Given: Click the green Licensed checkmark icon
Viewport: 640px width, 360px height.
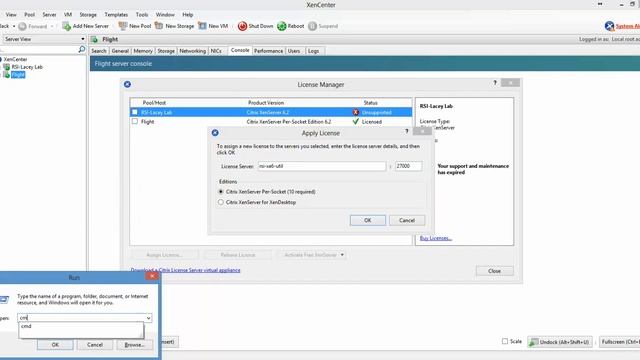Looking at the screenshot, I should [356, 122].
